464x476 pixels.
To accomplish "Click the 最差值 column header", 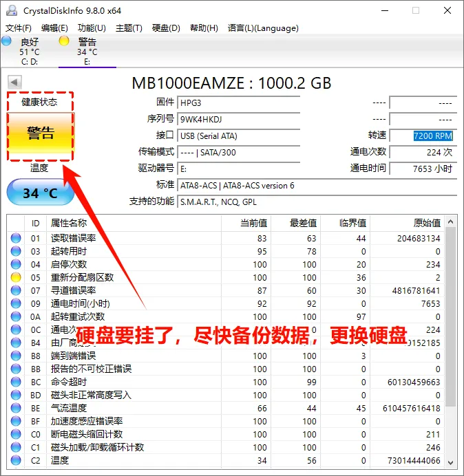I will (x=295, y=224).
